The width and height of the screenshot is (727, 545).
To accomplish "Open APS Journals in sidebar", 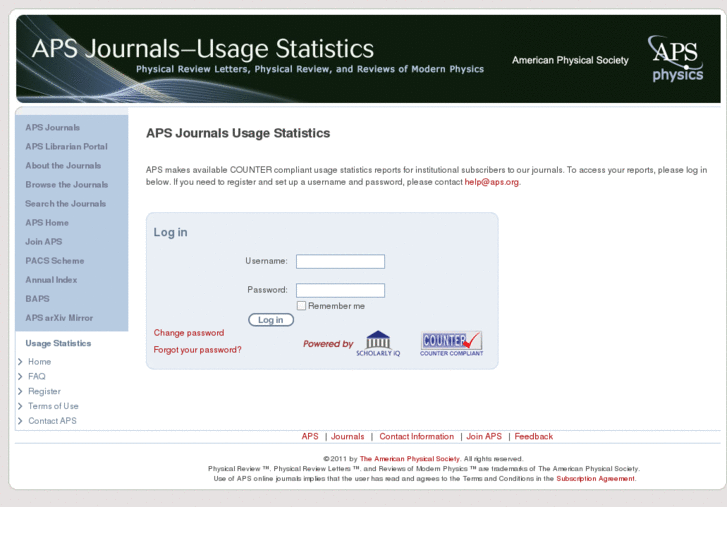I will [52, 128].
